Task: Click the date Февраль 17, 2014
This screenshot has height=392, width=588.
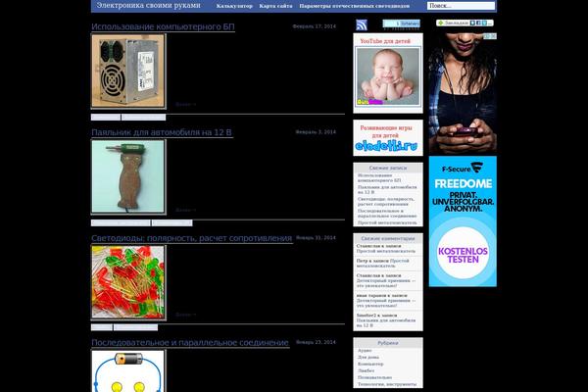Action: 315,26
